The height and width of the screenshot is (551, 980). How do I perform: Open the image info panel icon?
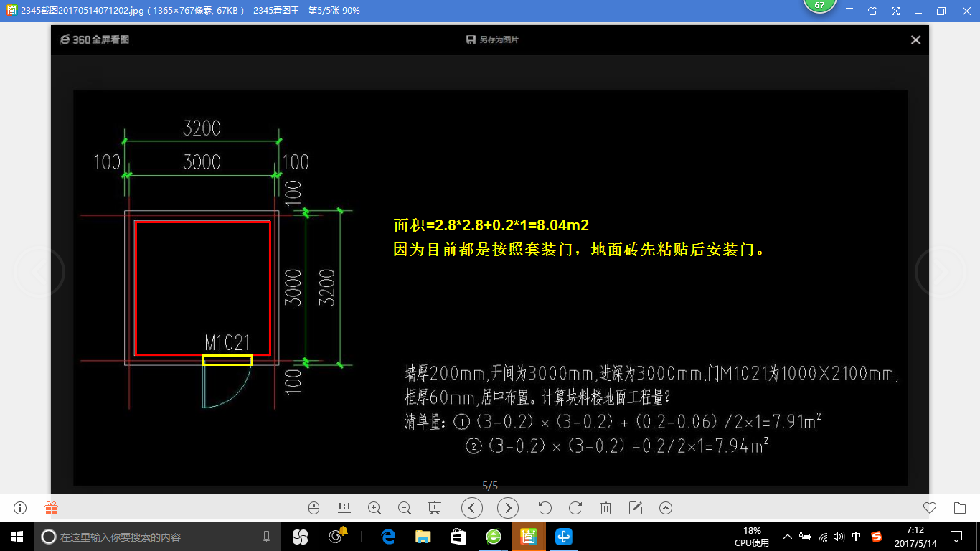[x=20, y=508]
